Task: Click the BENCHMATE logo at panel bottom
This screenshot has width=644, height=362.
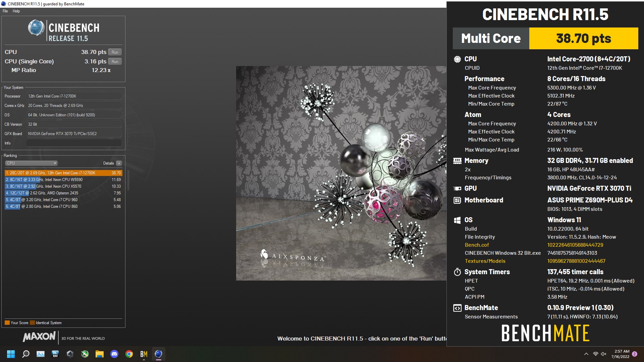Action: click(545, 333)
